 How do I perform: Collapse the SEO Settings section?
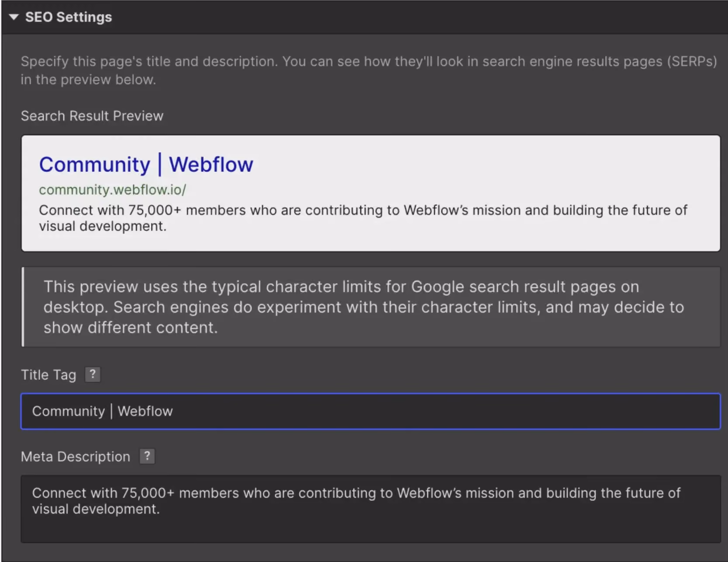point(14,17)
